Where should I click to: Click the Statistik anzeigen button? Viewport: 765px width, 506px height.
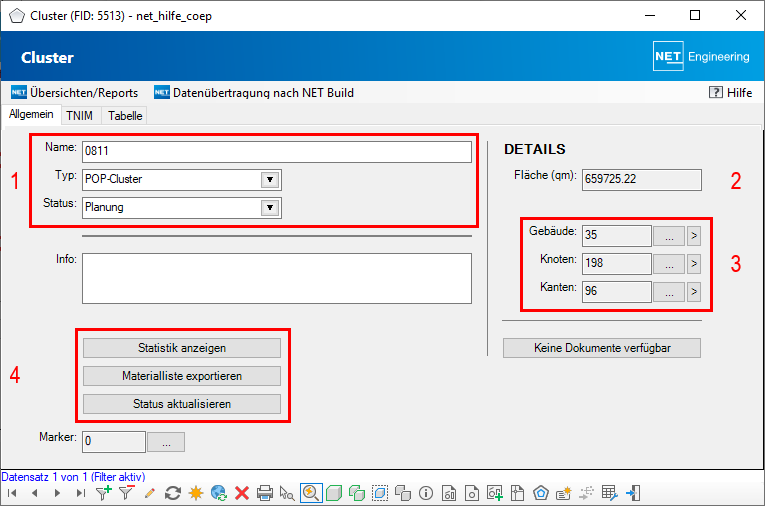pyautogui.click(x=182, y=348)
